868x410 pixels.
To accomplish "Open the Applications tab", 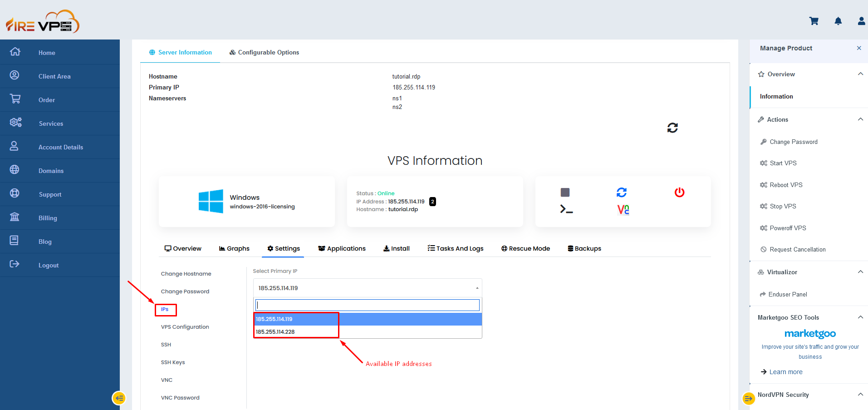I will click(342, 248).
